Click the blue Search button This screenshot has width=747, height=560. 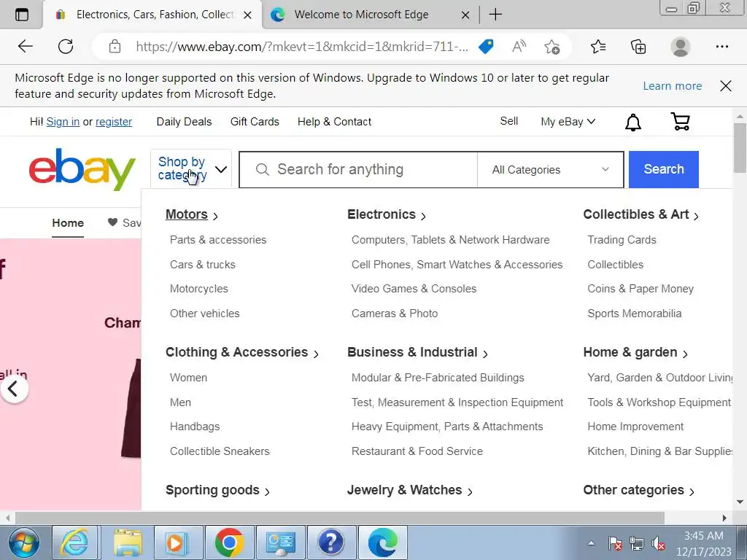click(664, 169)
